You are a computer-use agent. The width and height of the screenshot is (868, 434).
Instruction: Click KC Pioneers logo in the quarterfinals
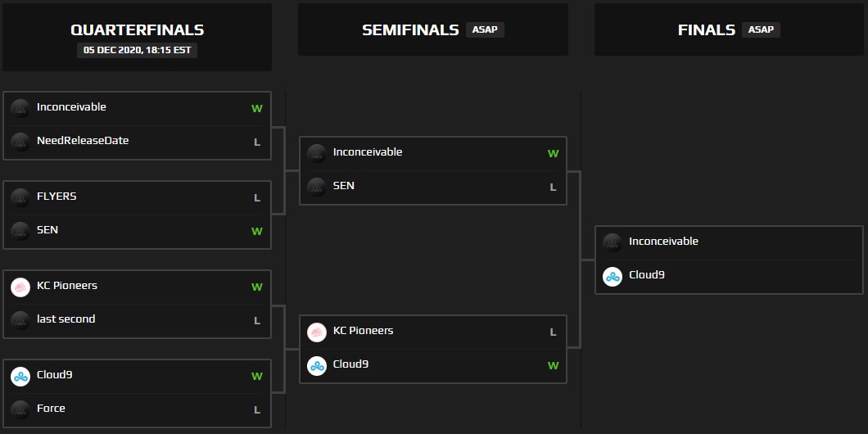(20, 287)
